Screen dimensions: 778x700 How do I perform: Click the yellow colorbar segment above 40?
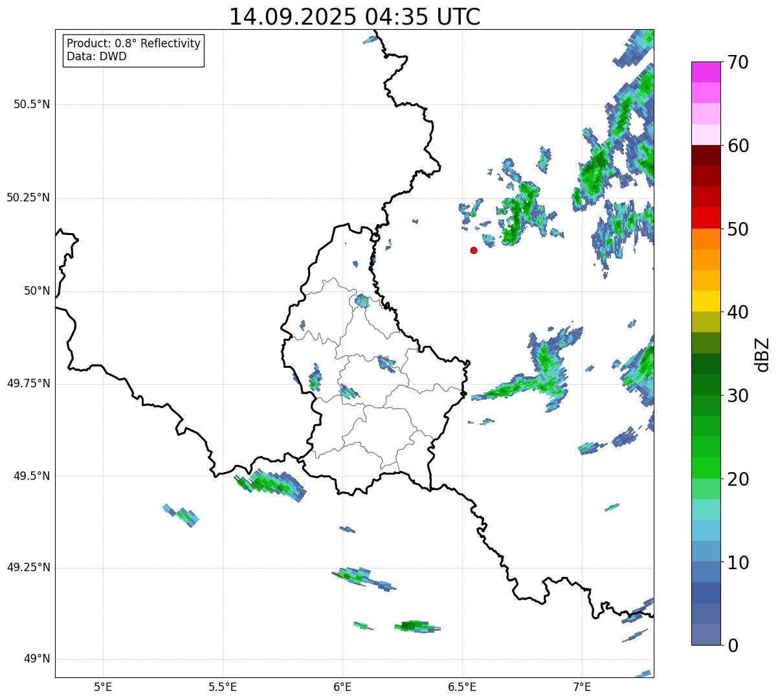tap(706, 301)
